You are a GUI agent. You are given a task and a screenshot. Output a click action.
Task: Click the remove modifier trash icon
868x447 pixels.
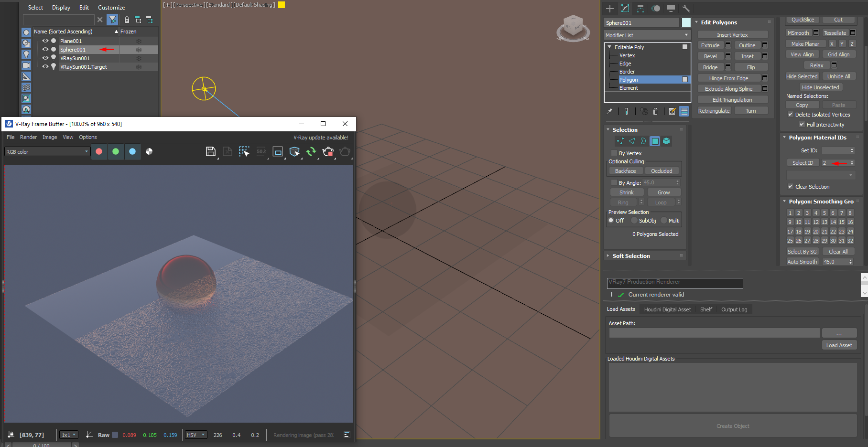pyautogui.click(x=655, y=111)
